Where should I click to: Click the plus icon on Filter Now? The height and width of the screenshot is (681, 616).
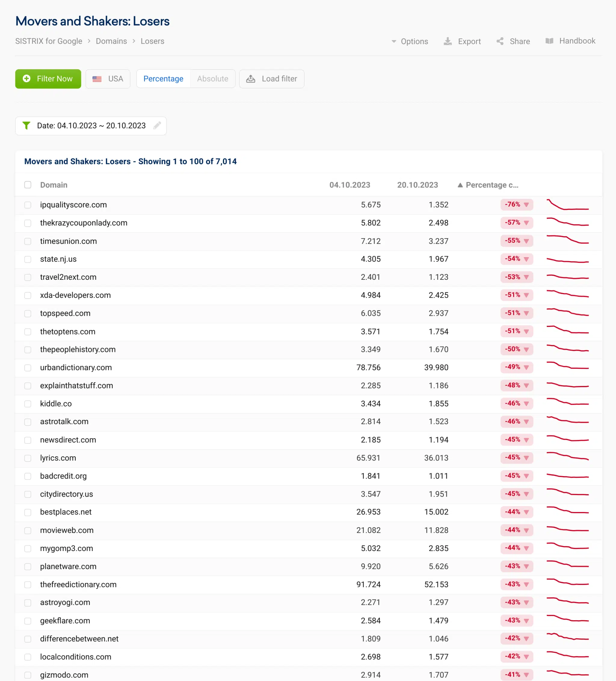(26, 79)
